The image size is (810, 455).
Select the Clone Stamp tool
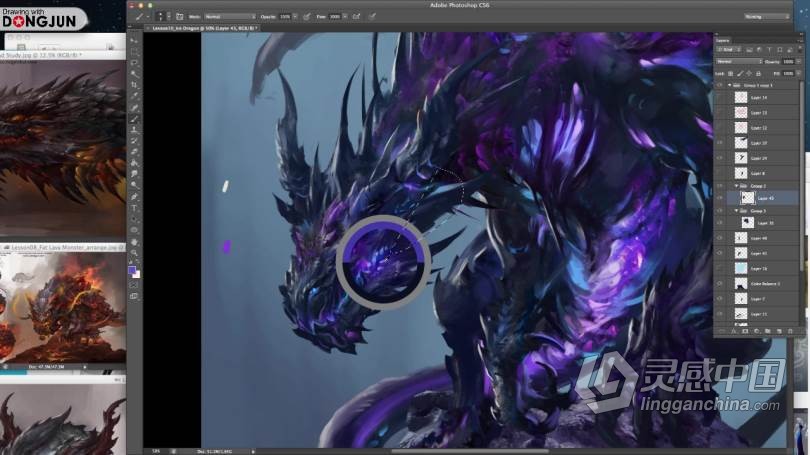134,130
